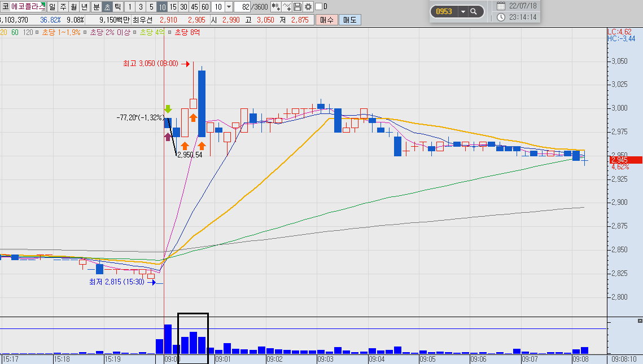Click the 23:14:14 time text

(x=523, y=17)
